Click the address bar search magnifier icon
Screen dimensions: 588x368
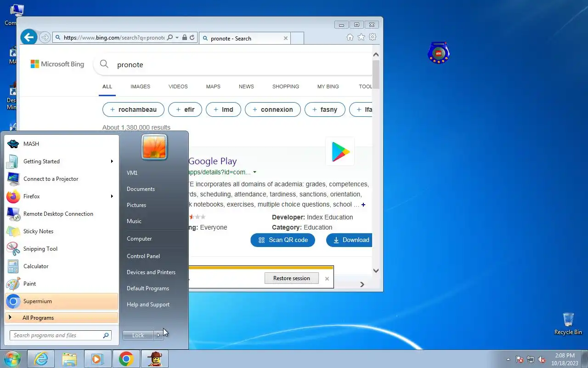pyautogui.click(x=170, y=38)
